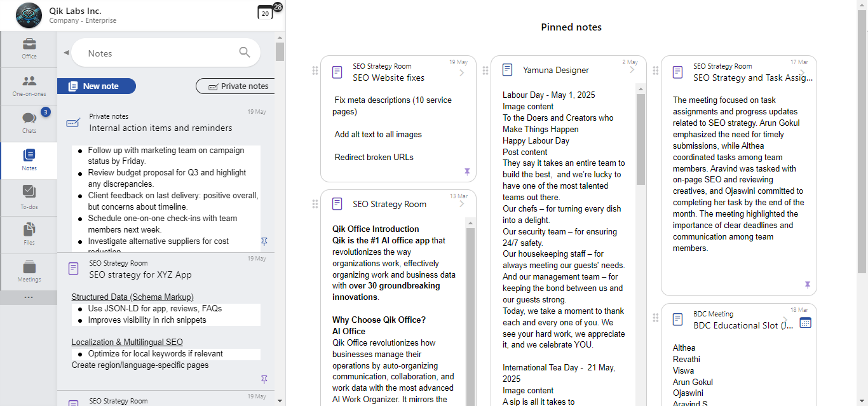Create a new note

pos(97,86)
